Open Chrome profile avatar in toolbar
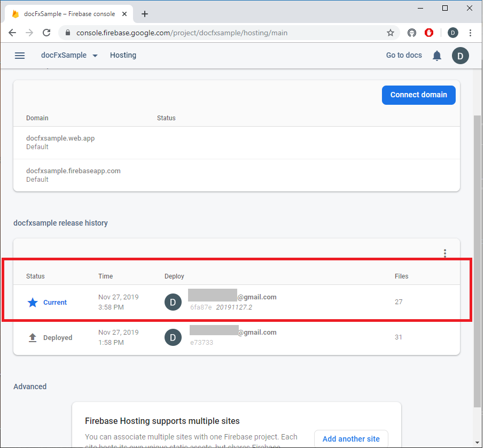Viewport: 484px width, 448px height. tap(453, 33)
